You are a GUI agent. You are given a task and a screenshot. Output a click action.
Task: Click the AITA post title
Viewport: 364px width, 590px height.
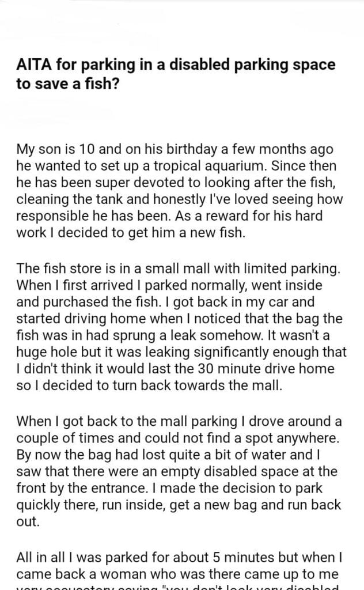(176, 73)
